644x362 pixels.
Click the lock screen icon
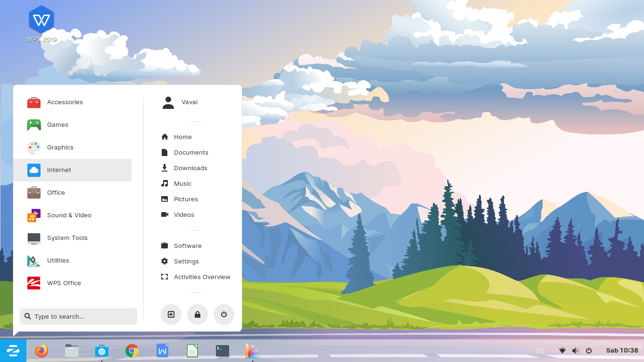point(198,314)
